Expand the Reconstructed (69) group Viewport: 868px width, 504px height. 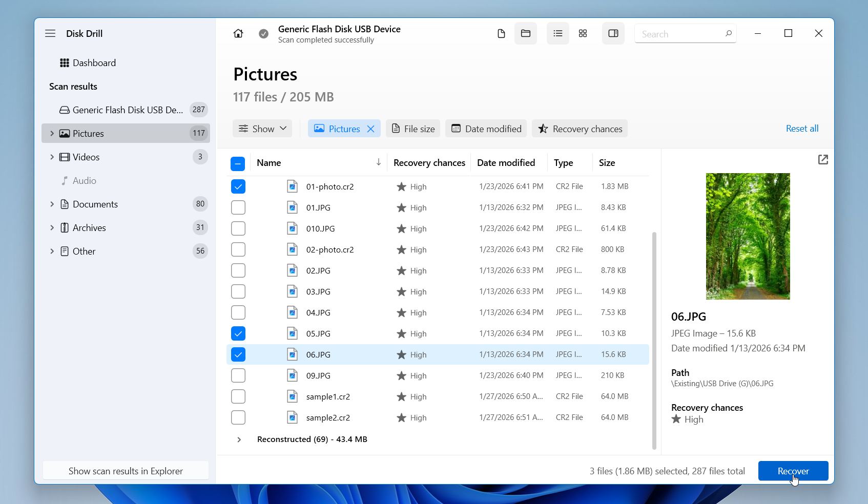coord(239,439)
